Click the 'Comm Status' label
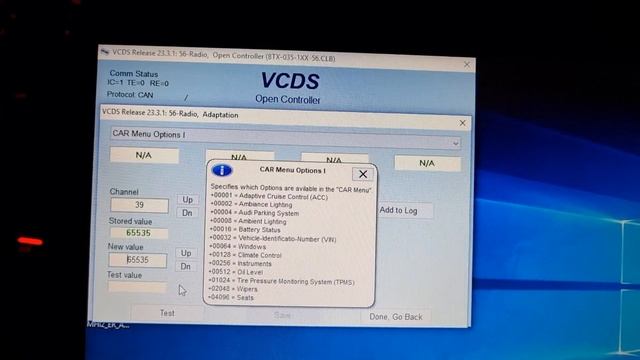 tap(133, 74)
